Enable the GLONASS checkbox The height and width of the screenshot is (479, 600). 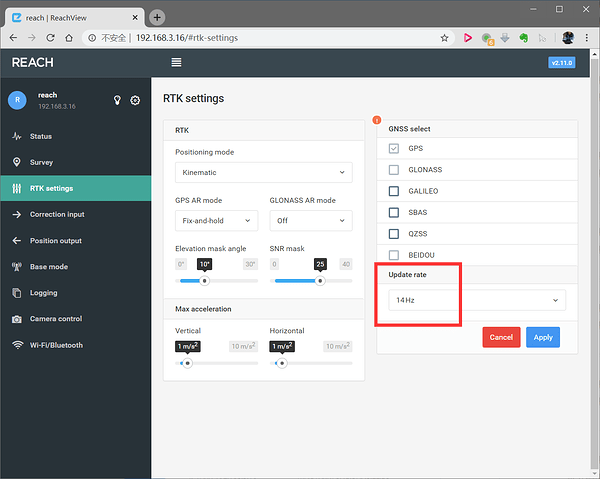click(394, 169)
